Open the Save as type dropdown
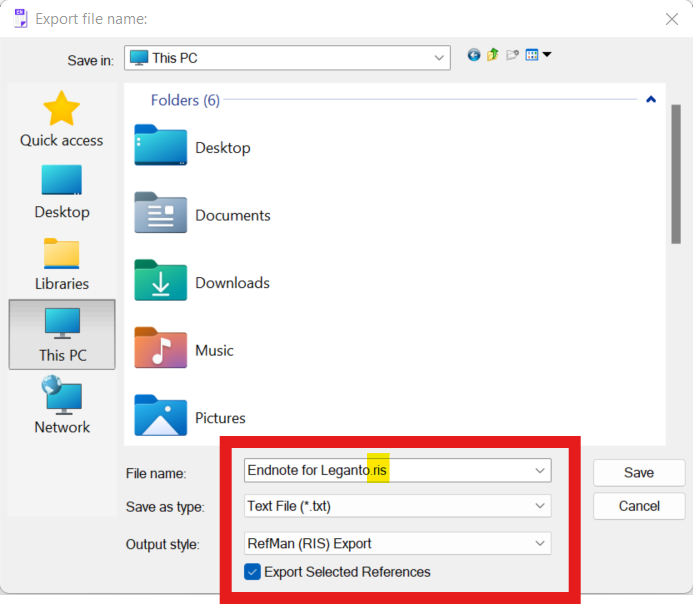 [x=540, y=506]
